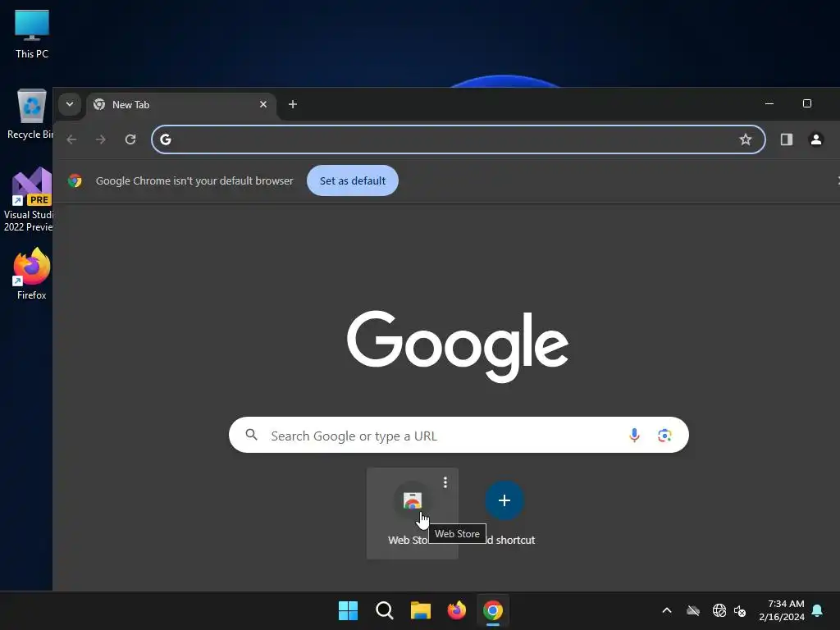Screen dimensions: 840x630
Task: Close the New Tab tab
Action: [x=263, y=104]
